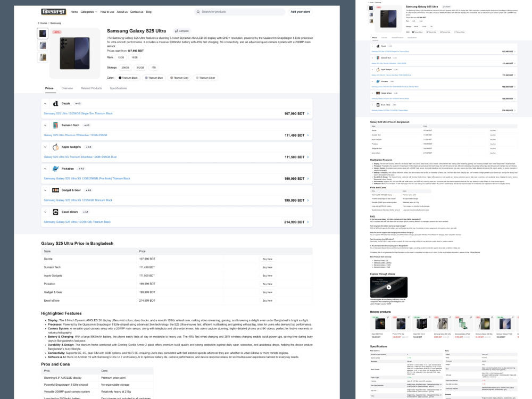
Task: Click the arrow next to 214,999 BDT
Action: (x=308, y=222)
